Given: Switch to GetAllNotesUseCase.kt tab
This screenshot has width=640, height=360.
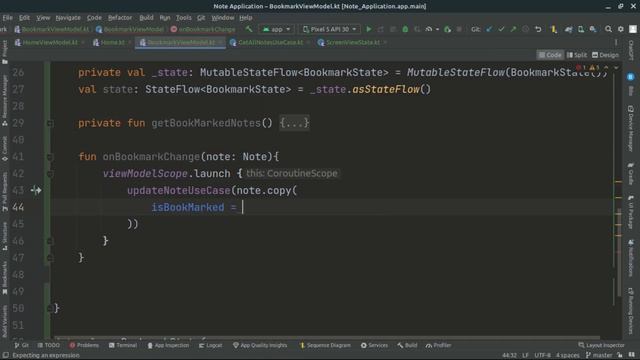Looking at the screenshot, I should [x=271, y=42].
